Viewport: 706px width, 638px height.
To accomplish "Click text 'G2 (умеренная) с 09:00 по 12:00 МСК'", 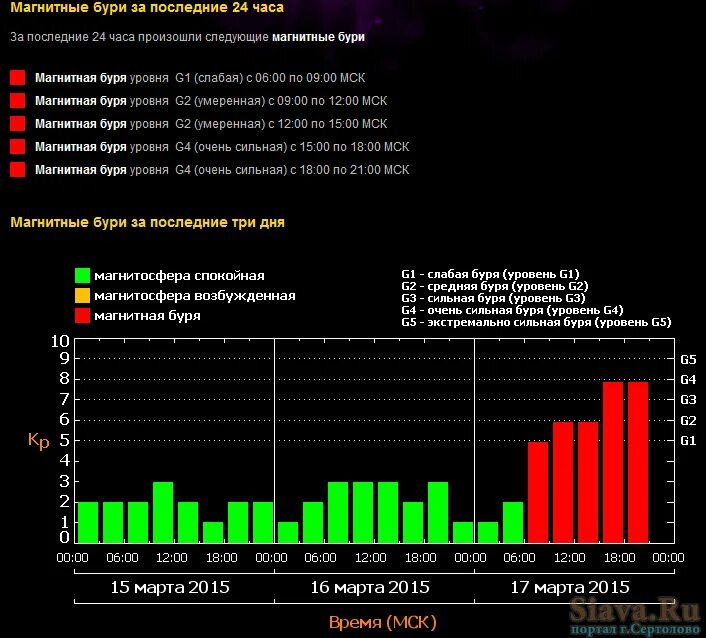I will 281,101.
